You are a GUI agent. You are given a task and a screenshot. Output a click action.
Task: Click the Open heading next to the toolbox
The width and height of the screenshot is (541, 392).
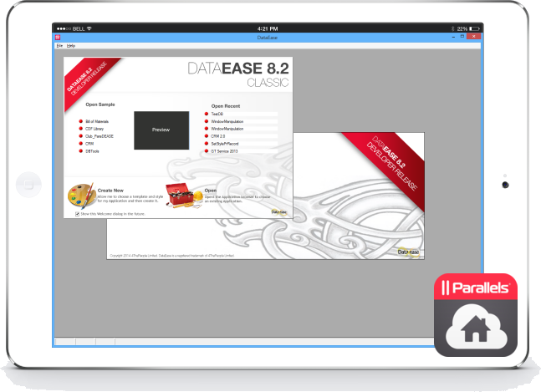(x=211, y=191)
